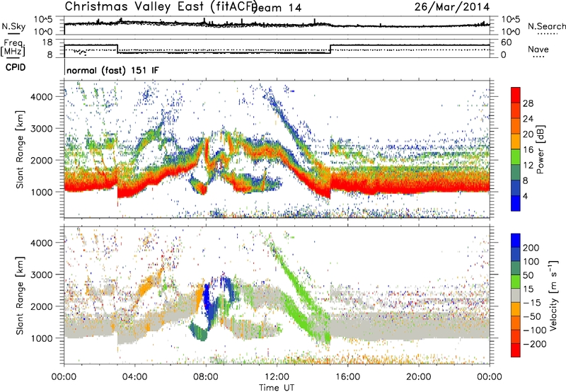Click the "Power [dB]" color bar title
This screenshot has height=392, width=566.
pos(541,149)
